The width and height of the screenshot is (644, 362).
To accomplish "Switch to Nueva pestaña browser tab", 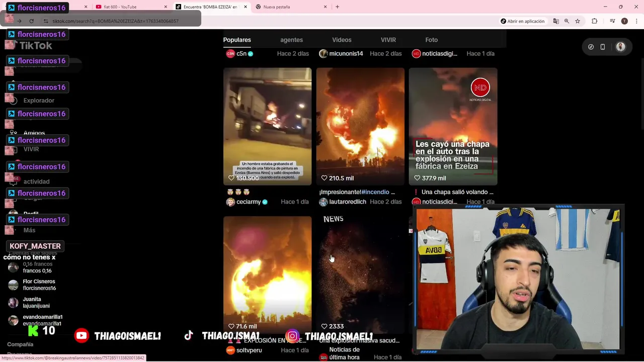I will pos(290,7).
